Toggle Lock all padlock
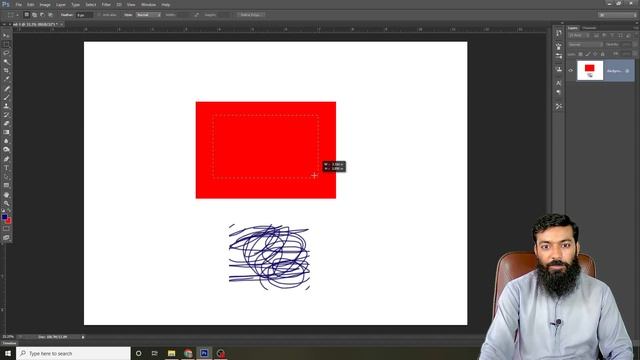The image size is (640, 360). (x=602, y=54)
